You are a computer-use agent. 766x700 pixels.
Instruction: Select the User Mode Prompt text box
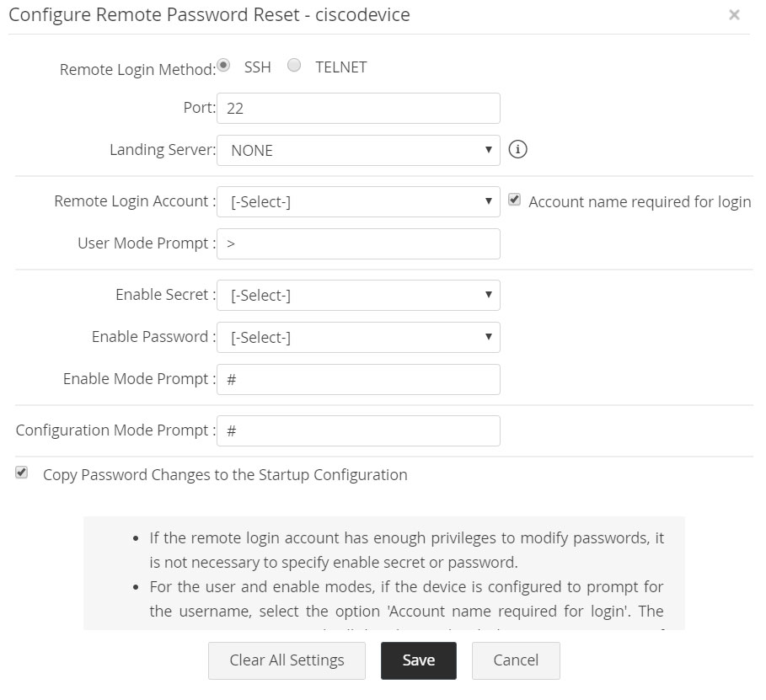pyautogui.click(x=358, y=243)
